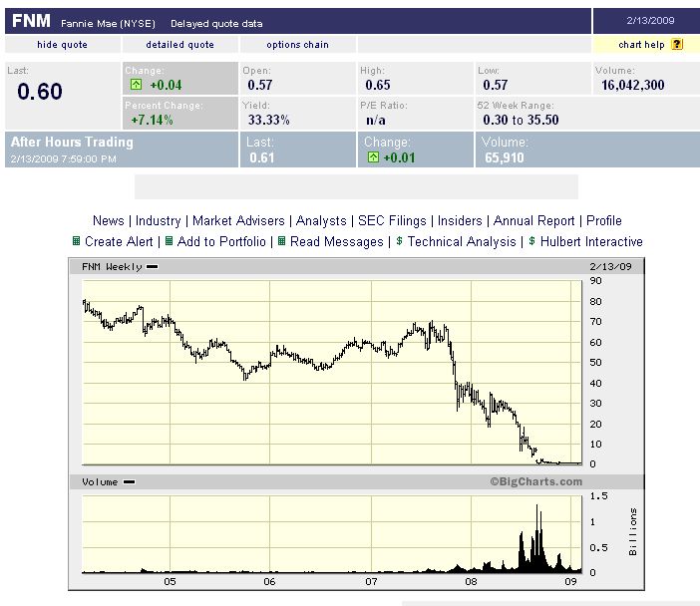View the Analysts page
This screenshot has height=606, width=700.
pyautogui.click(x=321, y=220)
